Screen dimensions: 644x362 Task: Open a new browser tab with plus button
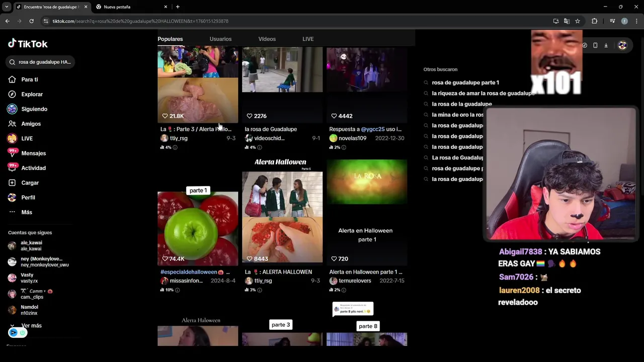point(178,7)
